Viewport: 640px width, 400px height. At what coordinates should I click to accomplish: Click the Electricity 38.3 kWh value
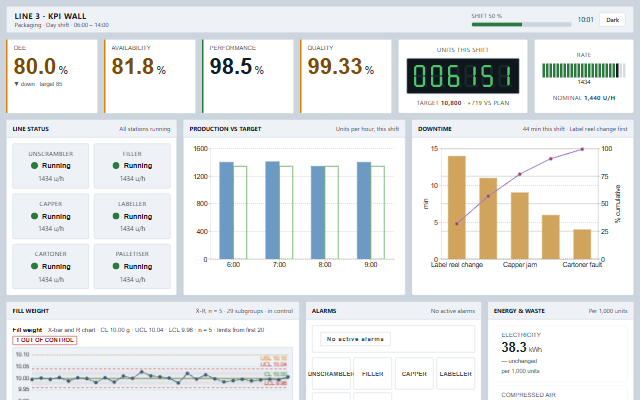[522, 347]
